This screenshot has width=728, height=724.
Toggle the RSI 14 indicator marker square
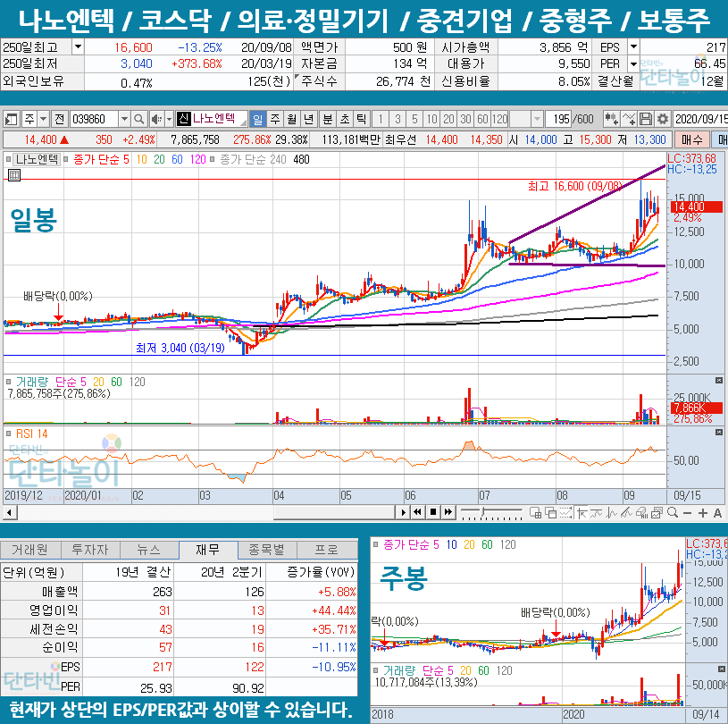tap(8, 434)
